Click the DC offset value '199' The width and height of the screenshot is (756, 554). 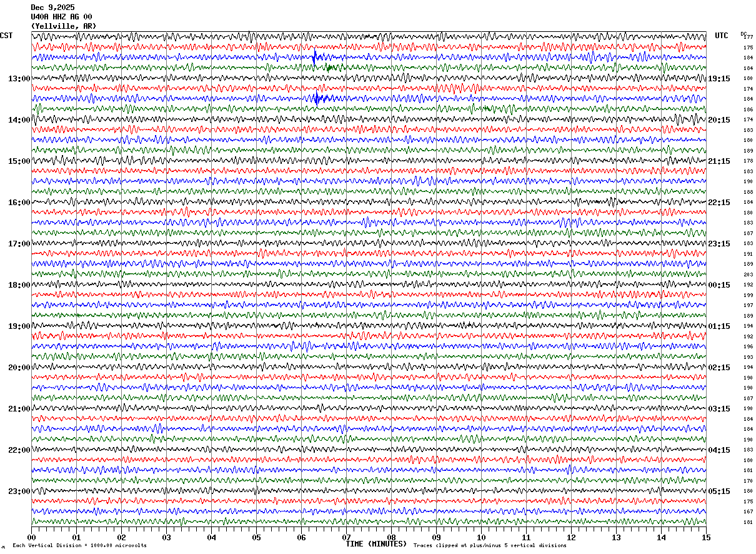click(x=748, y=295)
